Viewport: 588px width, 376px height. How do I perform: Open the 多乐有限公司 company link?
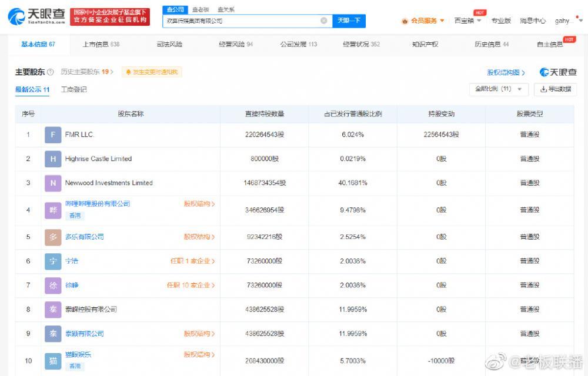click(x=84, y=237)
